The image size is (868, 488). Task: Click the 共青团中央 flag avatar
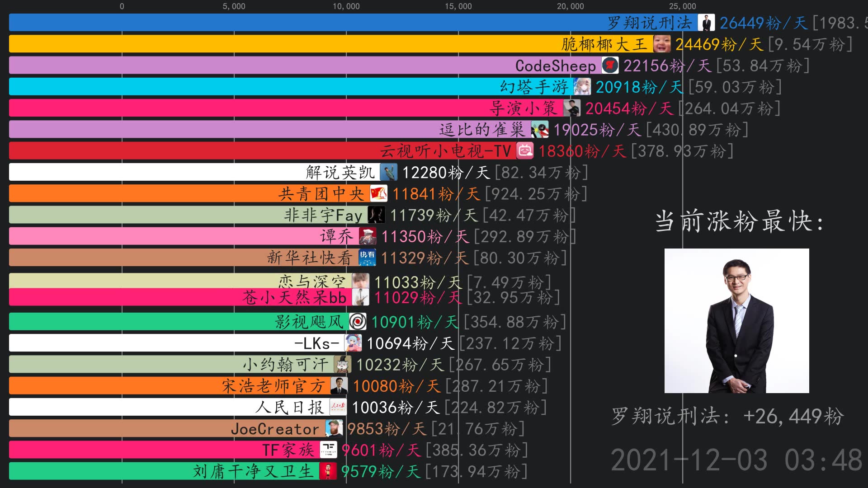[x=378, y=194]
